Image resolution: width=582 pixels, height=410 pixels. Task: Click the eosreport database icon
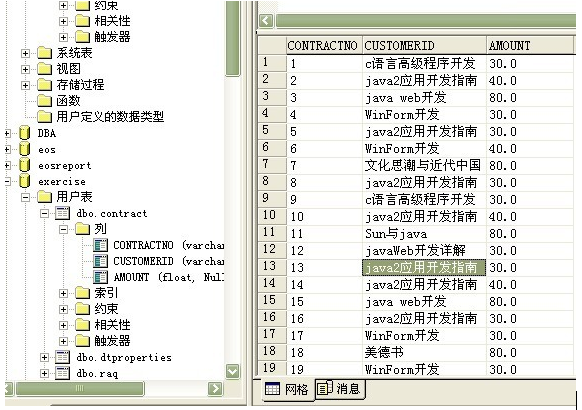click(x=24, y=165)
